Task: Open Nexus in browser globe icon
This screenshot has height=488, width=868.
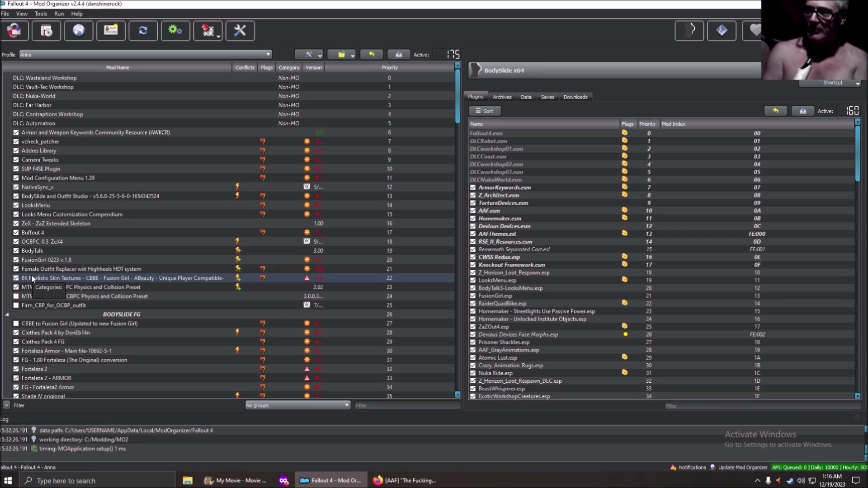Action: (79, 31)
